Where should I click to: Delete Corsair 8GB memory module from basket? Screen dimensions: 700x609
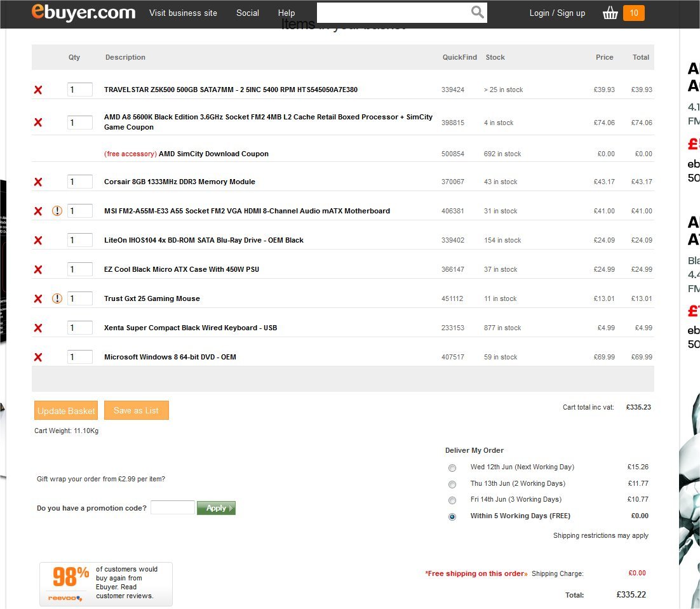pos(38,182)
